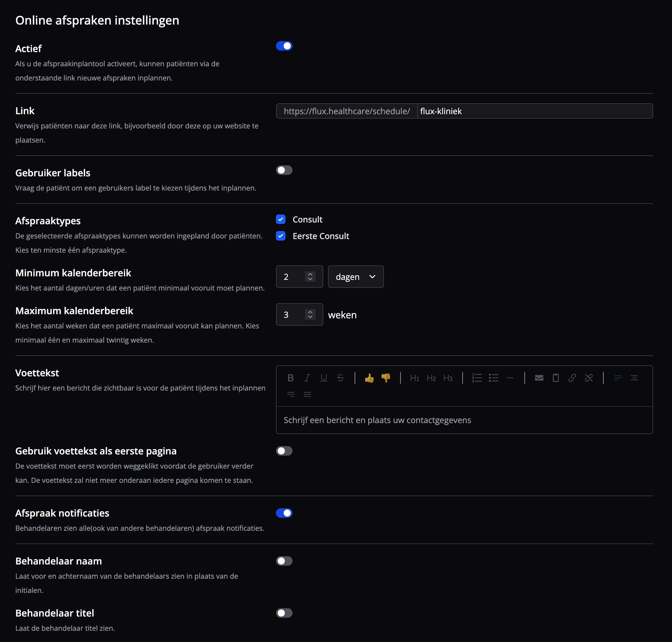
Task: Apply H3 heading style
Action: (448, 378)
